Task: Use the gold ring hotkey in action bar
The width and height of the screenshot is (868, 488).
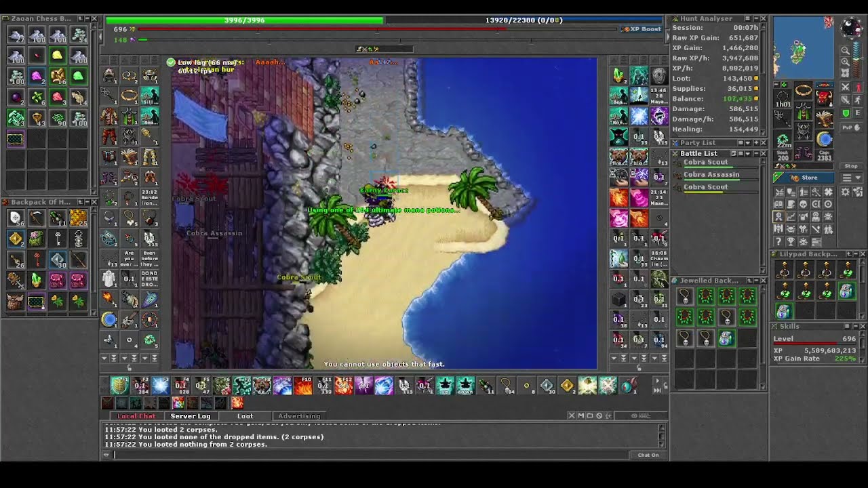Action: click(x=526, y=386)
